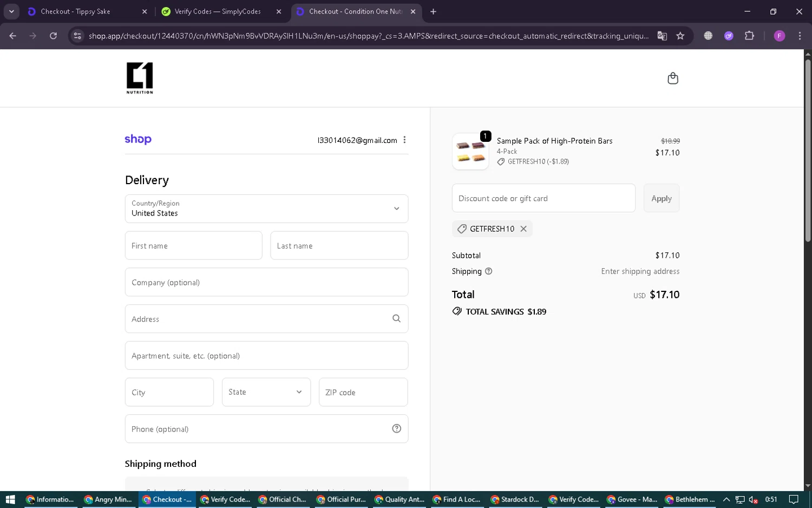812x508 pixels.
Task: Click the TOTAL SAVINGS $1.89 text
Action: (x=506, y=311)
